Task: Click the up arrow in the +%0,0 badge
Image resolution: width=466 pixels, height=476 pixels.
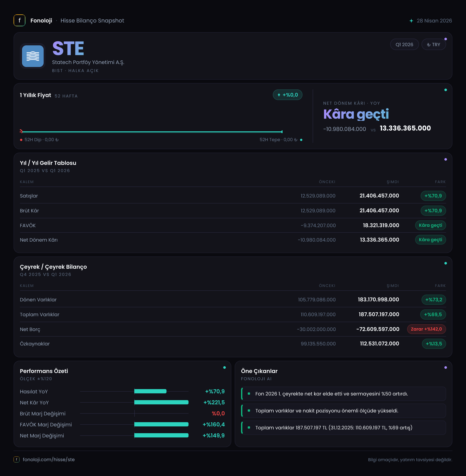Action: click(279, 95)
